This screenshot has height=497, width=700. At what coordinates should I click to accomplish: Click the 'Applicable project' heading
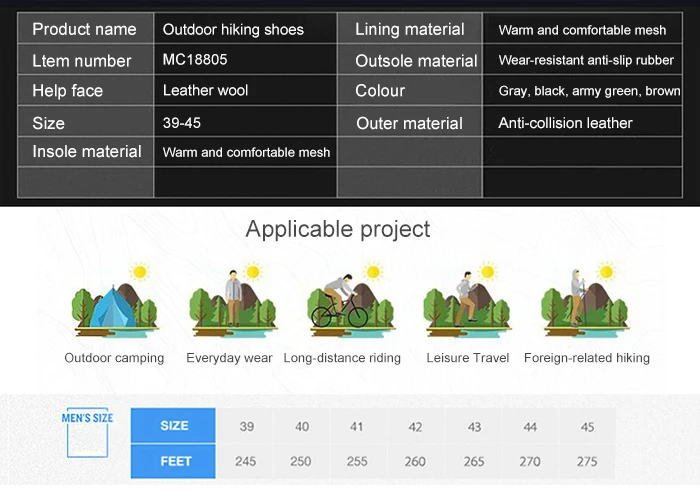tap(338, 230)
